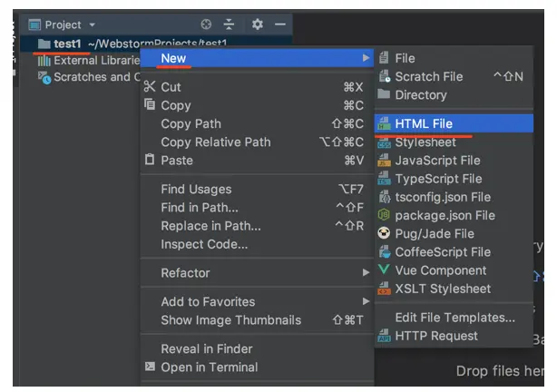Click the tsconfig.json File icon
Viewport: 557px width, 392px height.
385,197
